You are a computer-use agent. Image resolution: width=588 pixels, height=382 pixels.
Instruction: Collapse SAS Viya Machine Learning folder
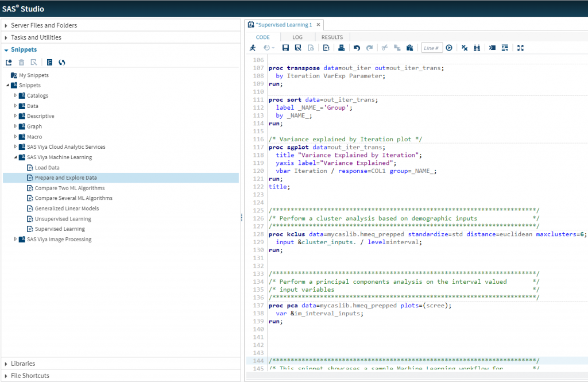(x=16, y=157)
